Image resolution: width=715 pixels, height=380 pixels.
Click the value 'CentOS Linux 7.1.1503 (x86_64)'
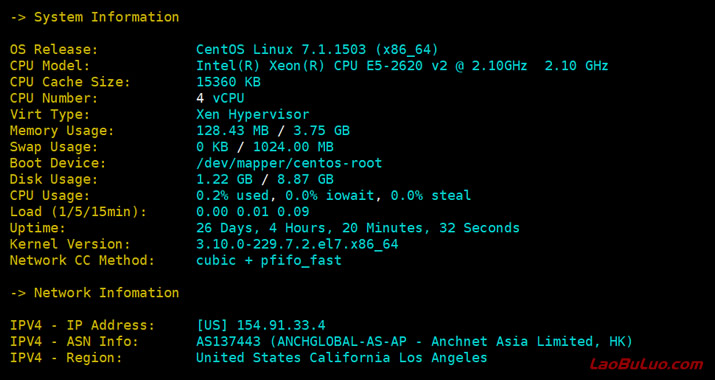pyautogui.click(x=317, y=49)
